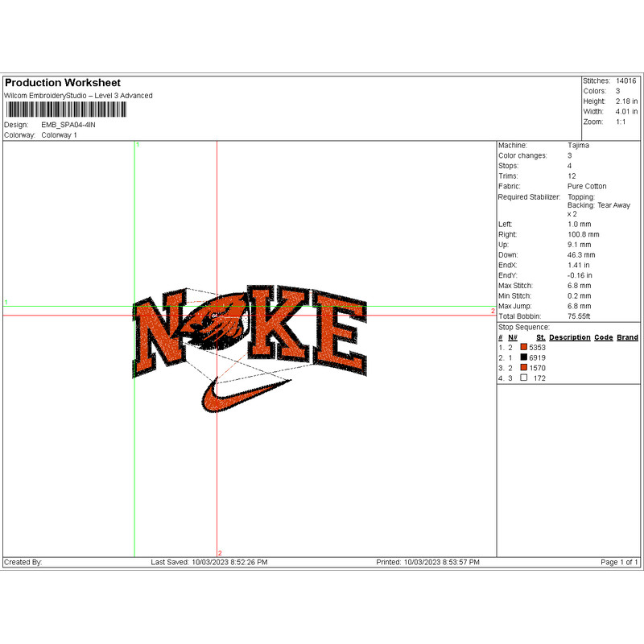The height and width of the screenshot is (644, 644).
Task: Click the Description column header
Action: [x=570, y=337]
